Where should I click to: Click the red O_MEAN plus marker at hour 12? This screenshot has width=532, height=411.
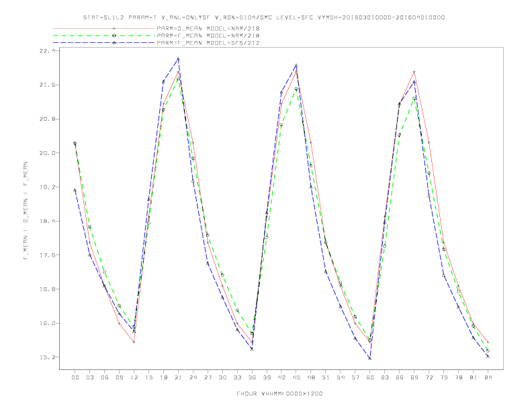click(x=134, y=342)
